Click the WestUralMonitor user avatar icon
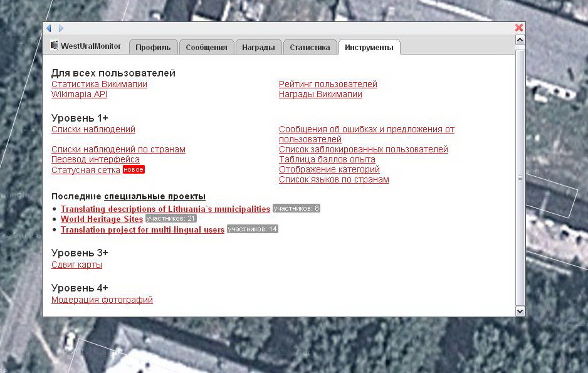The width and height of the screenshot is (588, 373). [x=55, y=46]
